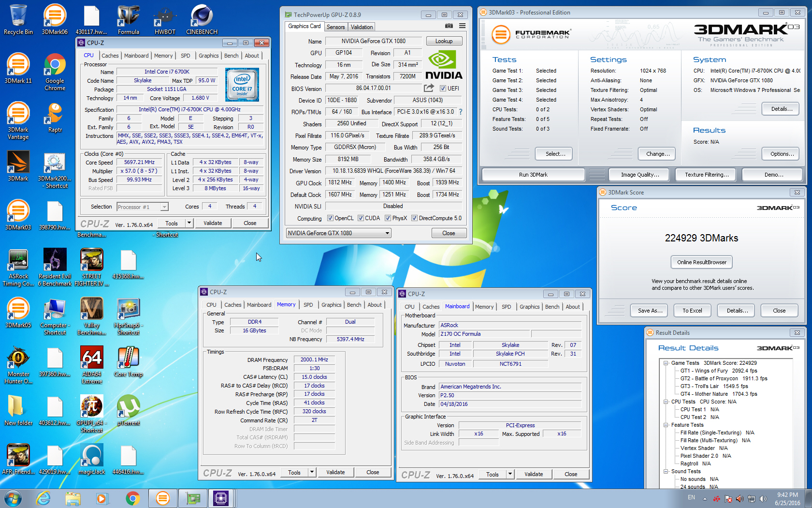
Task: Open the Graphics tab in the CPU-Z Mainboard window
Action: tap(529, 307)
